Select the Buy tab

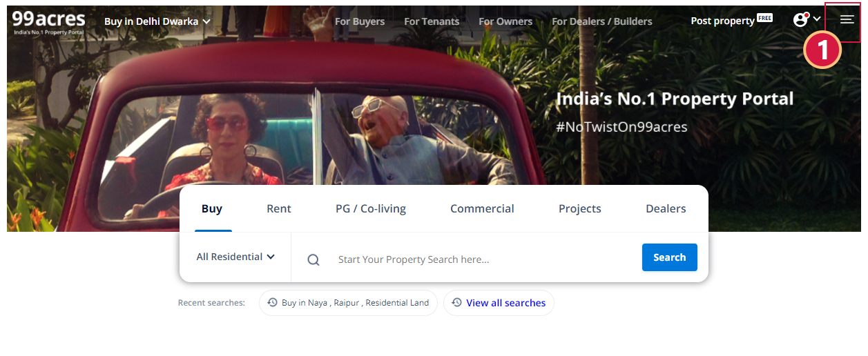(212, 209)
